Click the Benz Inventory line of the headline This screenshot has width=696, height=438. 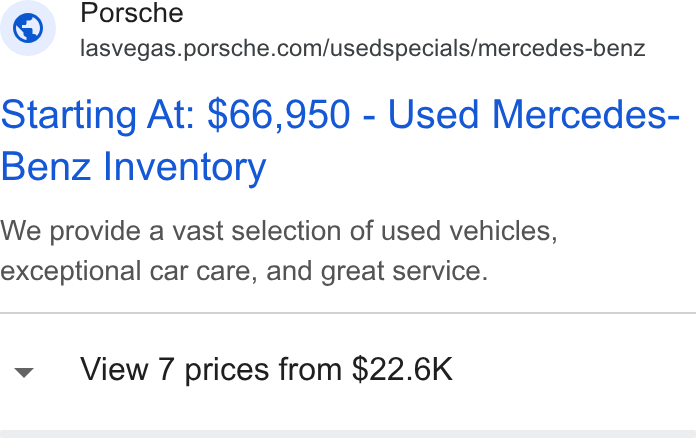pos(134,167)
